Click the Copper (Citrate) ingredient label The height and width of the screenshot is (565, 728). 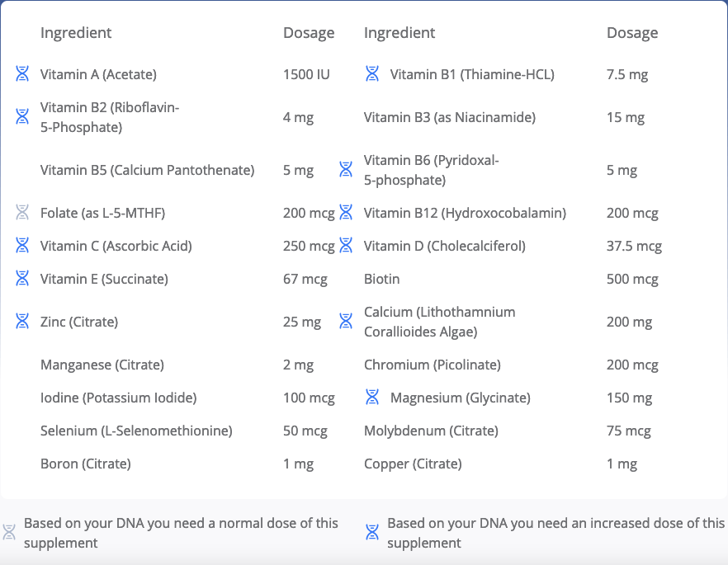(413, 464)
